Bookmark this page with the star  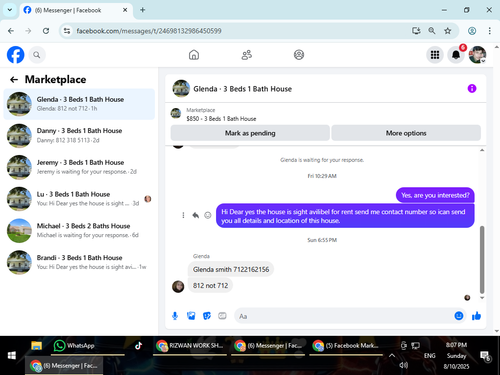tap(448, 31)
